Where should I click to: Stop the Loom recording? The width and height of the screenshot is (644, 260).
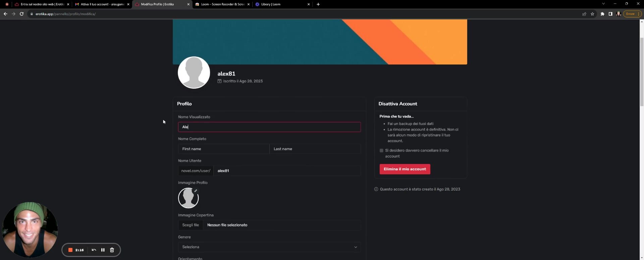click(x=70, y=250)
